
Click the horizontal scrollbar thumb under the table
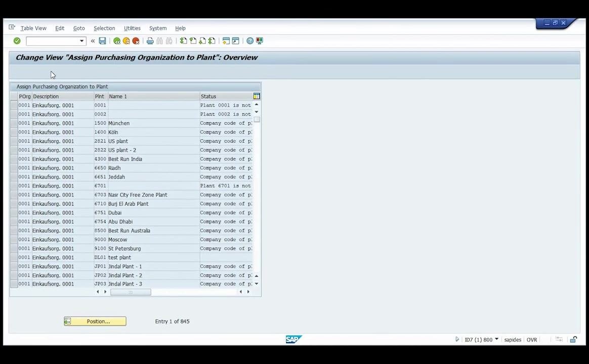pos(131,292)
